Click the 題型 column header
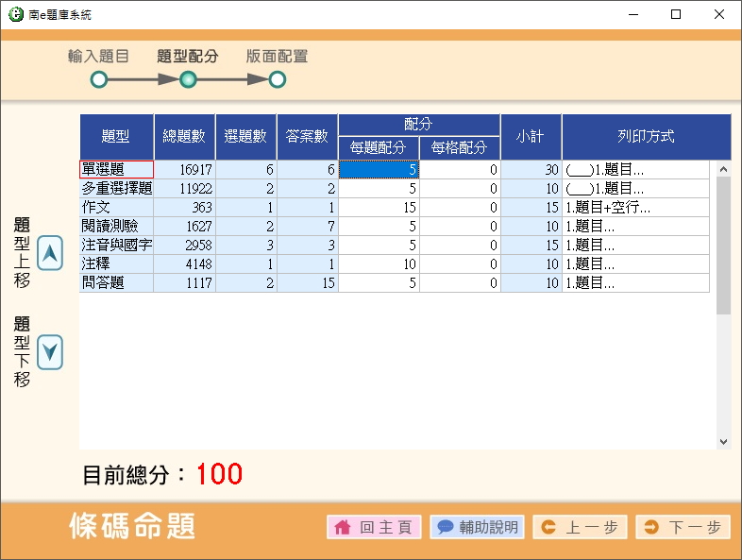 [x=116, y=137]
